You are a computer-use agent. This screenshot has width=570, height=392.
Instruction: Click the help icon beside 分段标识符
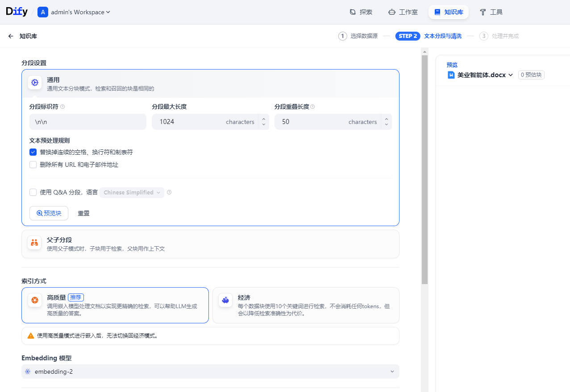[x=62, y=107]
